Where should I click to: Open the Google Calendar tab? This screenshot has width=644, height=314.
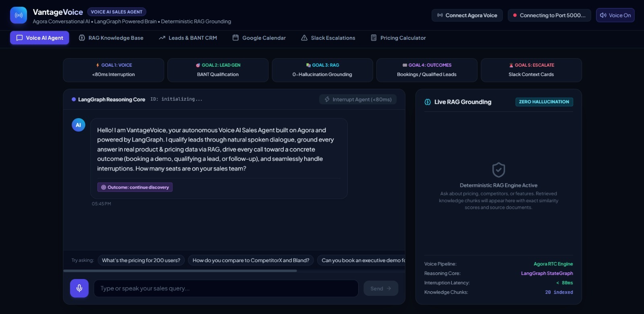pos(259,38)
